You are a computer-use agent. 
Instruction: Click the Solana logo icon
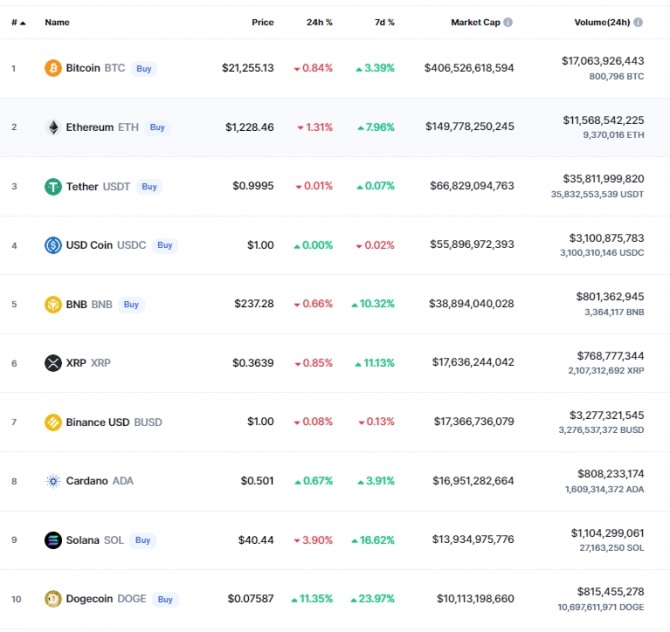[x=53, y=540]
